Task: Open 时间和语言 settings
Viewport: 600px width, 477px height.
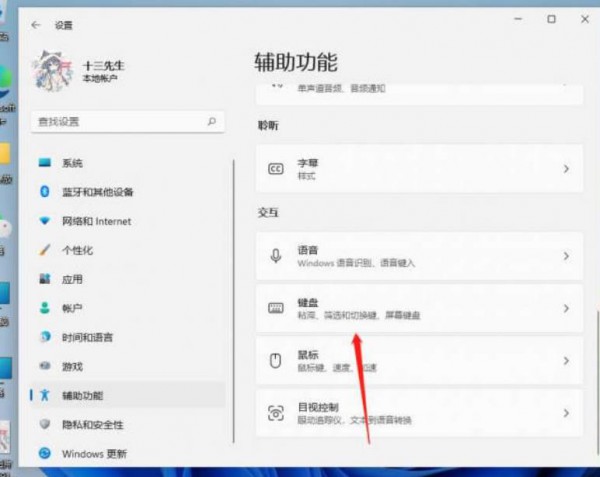Action: [127, 337]
